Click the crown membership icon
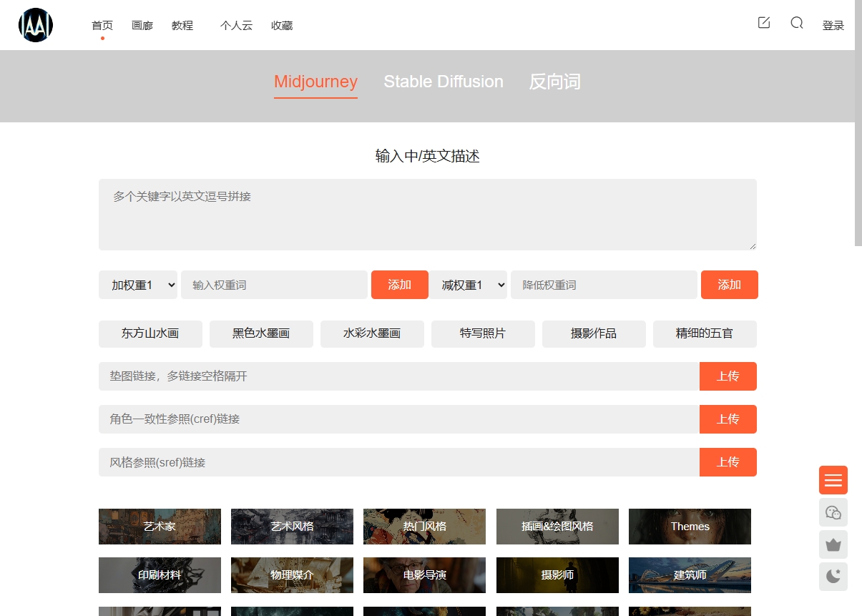This screenshot has width=862, height=616. (833, 544)
